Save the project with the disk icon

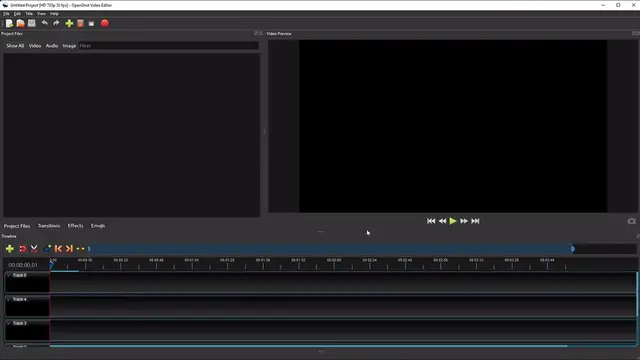point(31,23)
